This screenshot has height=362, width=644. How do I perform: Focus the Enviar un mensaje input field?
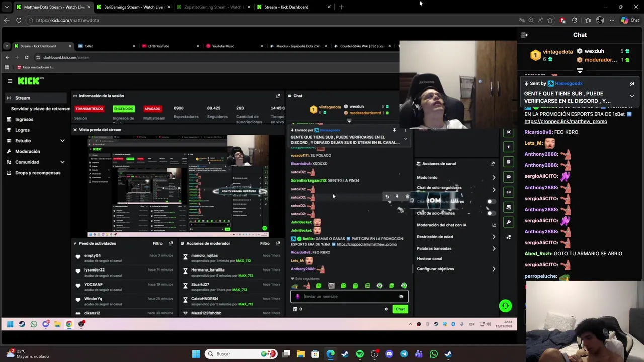(349, 296)
